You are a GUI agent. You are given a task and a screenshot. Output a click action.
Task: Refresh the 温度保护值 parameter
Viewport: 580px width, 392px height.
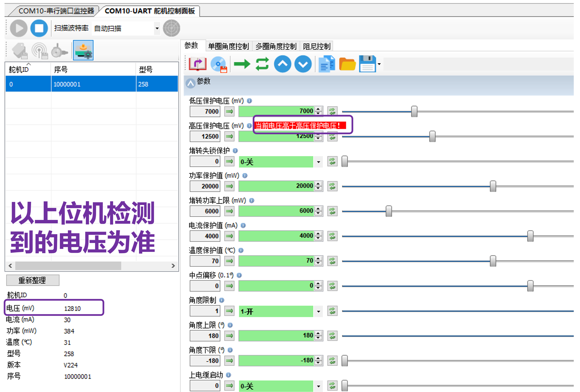pos(332,261)
